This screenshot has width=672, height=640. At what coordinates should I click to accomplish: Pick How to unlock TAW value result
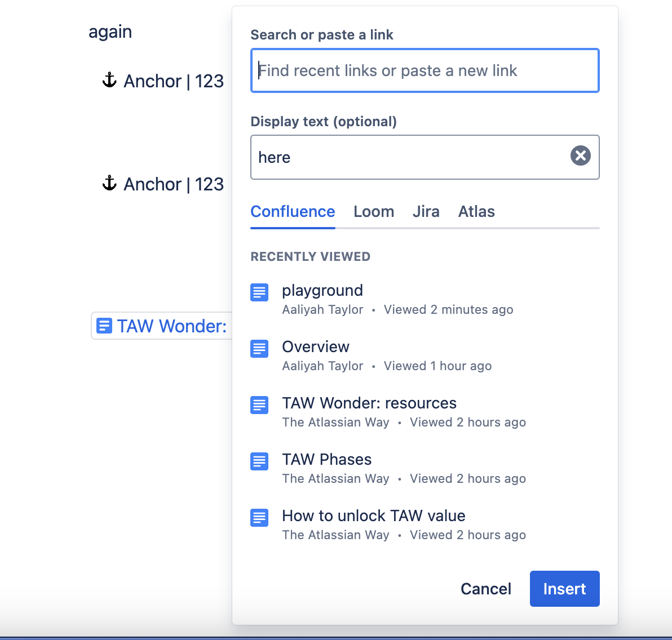tap(373, 516)
